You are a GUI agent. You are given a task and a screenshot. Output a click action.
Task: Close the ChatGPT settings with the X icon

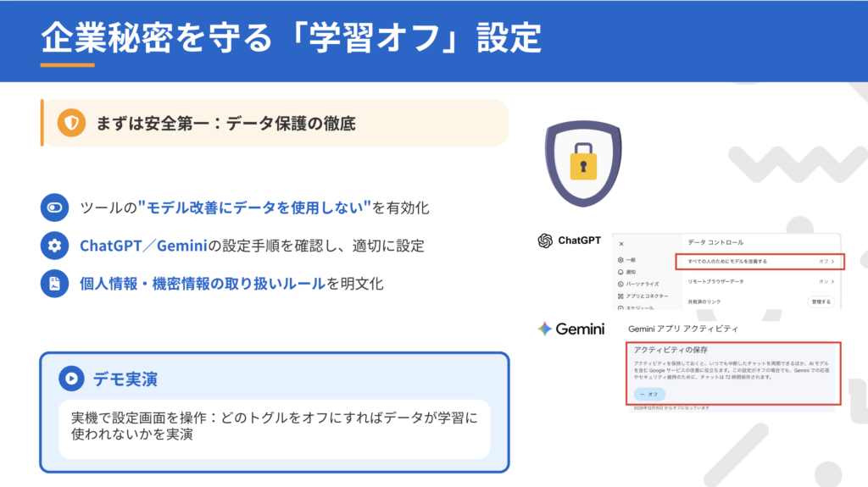[621, 244]
